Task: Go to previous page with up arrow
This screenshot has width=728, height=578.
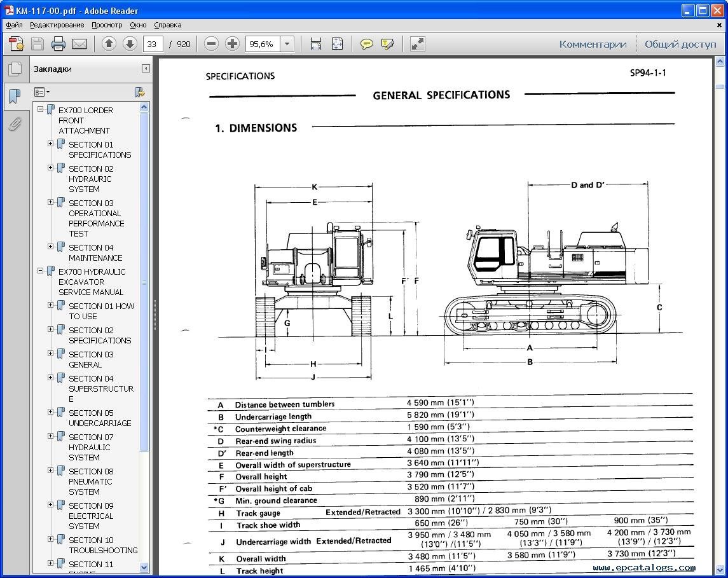Action: tap(109, 44)
